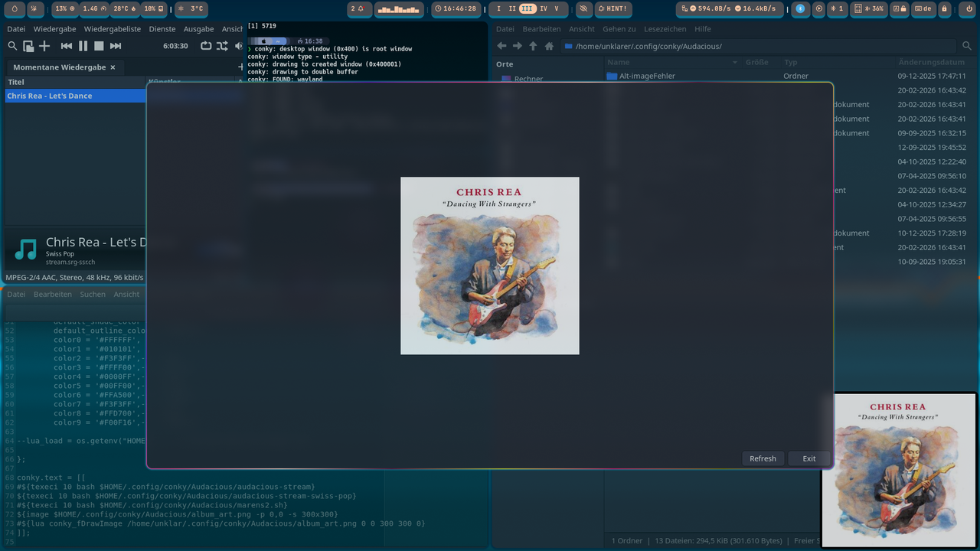Viewport: 980px width, 551px height.
Task: Go forward in file manager
Action: pyautogui.click(x=518, y=46)
